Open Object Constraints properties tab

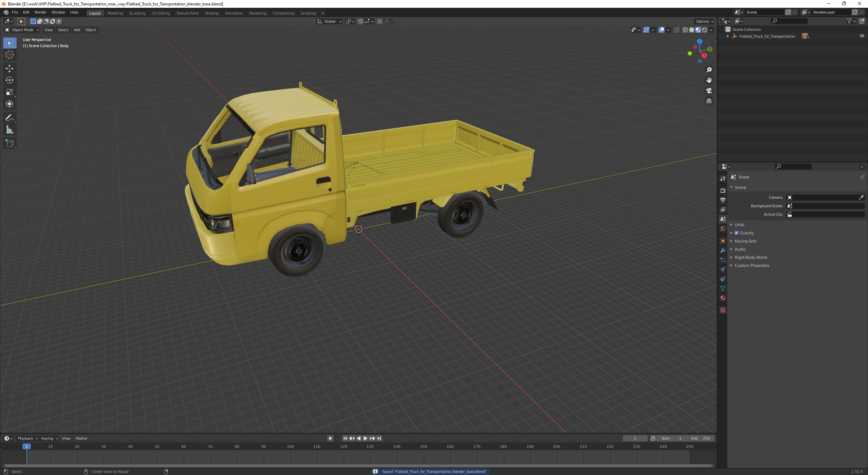click(x=723, y=279)
